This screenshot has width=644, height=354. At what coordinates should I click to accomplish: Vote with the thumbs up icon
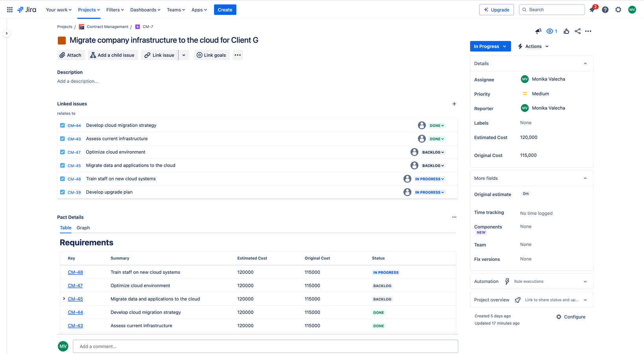pyautogui.click(x=566, y=31)
